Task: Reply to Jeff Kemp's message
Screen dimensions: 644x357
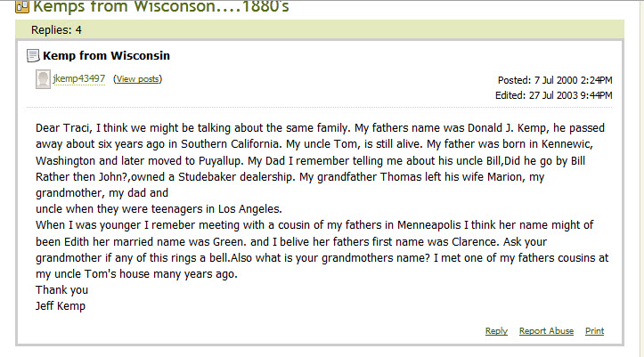Action: pos(496,331)
